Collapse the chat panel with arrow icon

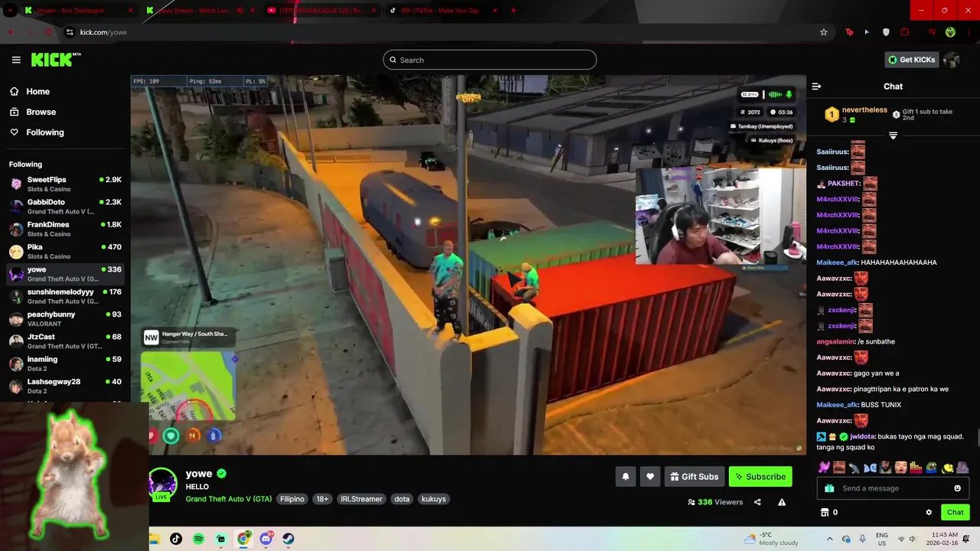[816, 86]
